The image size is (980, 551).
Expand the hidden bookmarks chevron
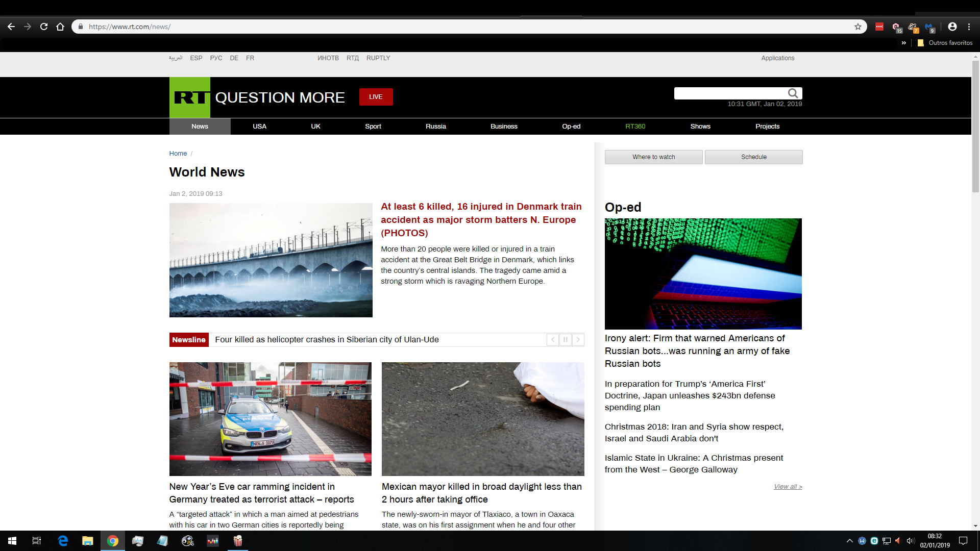click(x=904, y=43)
